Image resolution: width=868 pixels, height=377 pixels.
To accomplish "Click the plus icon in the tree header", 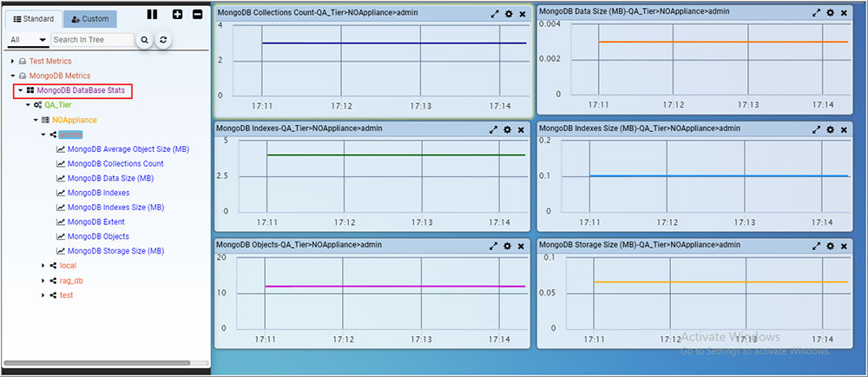I will coord(177,15).
